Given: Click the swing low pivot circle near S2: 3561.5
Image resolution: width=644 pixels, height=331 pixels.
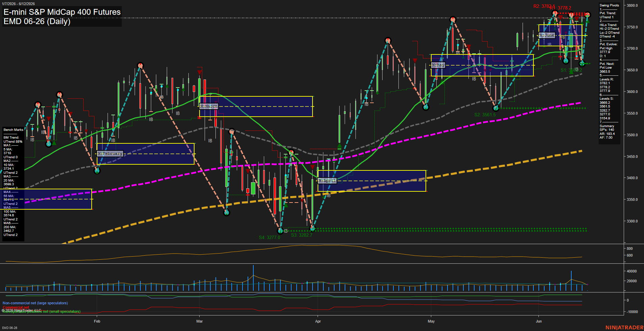Looking at the screenshot, I should tap(496, 108).
